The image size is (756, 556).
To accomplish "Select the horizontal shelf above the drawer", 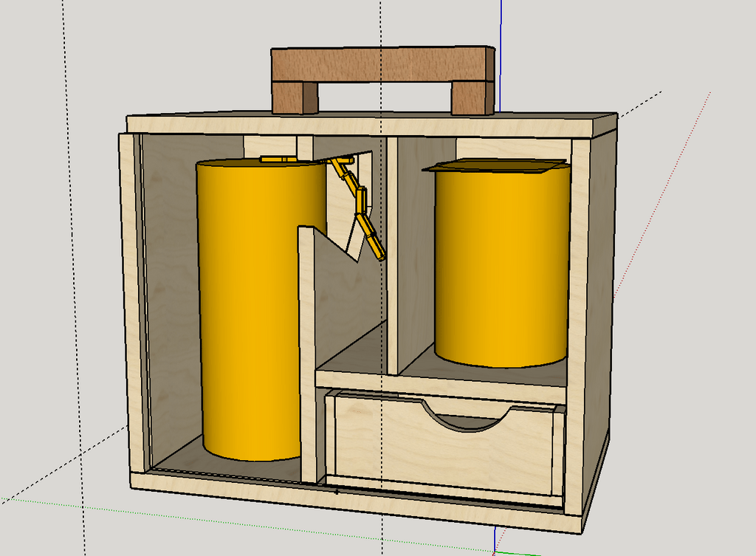I will point(440,385).
